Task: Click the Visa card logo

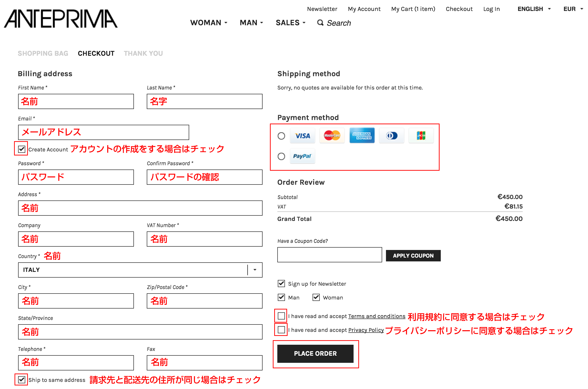Action: (x=303, y=136)
